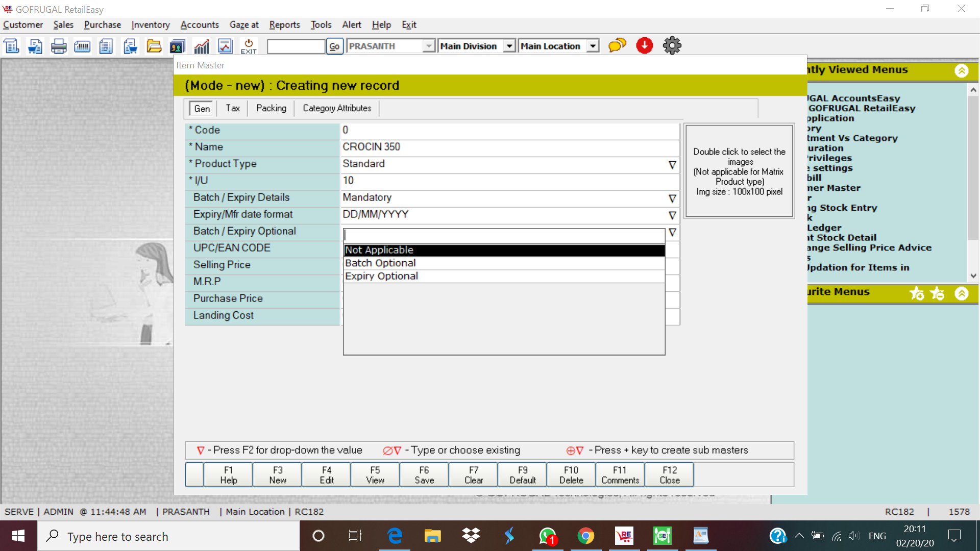Open Chrome from the taskbar
Screen dimensions: 980x551
point(585,536)
